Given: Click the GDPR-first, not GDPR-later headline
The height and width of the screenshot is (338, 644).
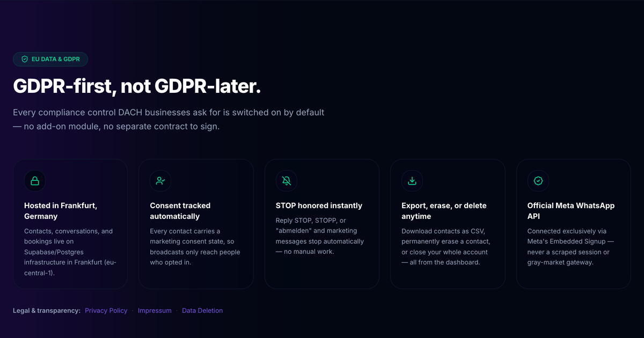Looking at the screenshot, I should (137, 86).
